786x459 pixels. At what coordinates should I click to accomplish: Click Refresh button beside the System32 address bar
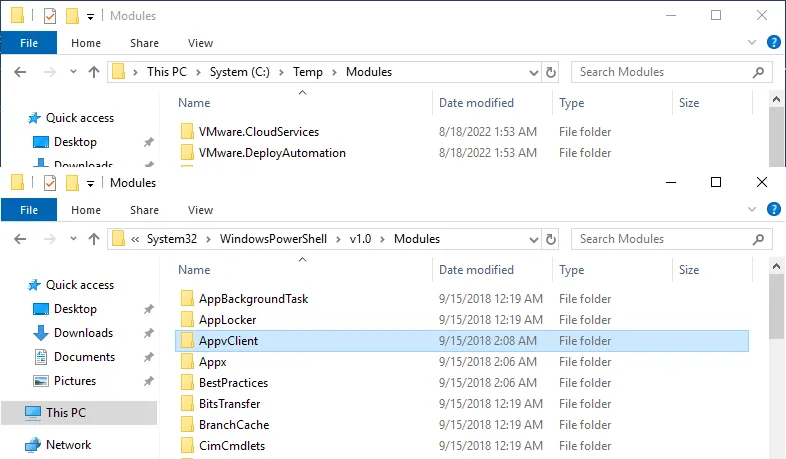(550, 239)
